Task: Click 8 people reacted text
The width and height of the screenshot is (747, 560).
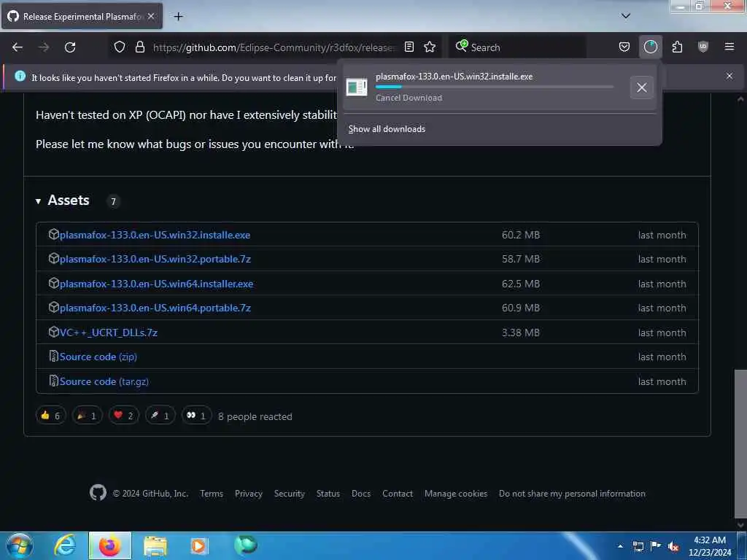Action: (x=255, y=416)
